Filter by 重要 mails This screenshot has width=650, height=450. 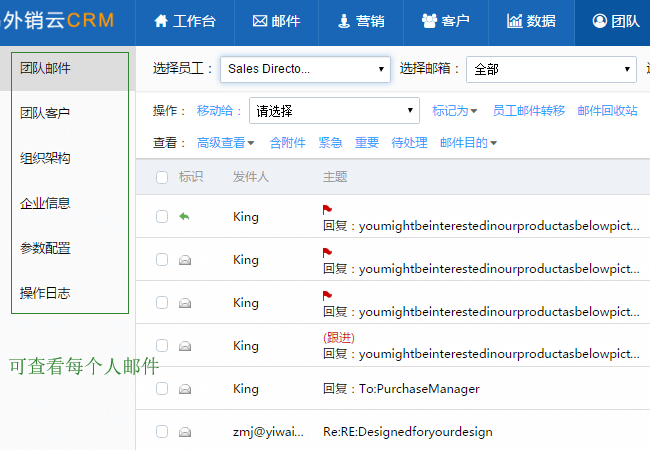[367, 143]
